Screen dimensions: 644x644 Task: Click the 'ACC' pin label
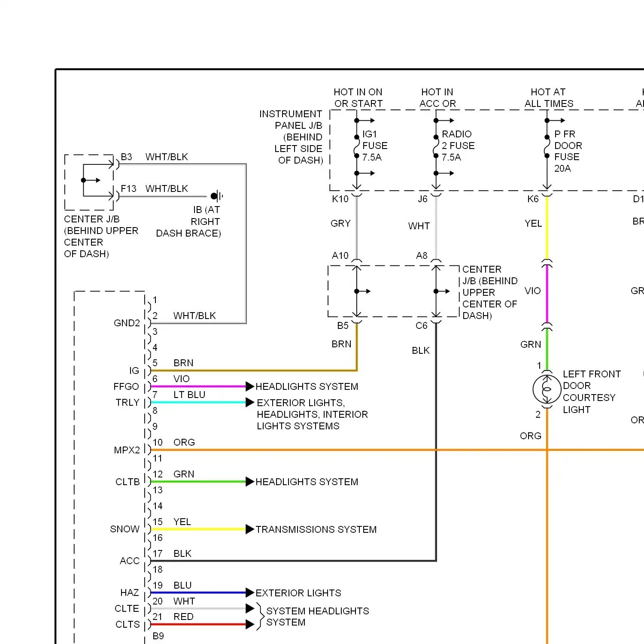[130, 561]
